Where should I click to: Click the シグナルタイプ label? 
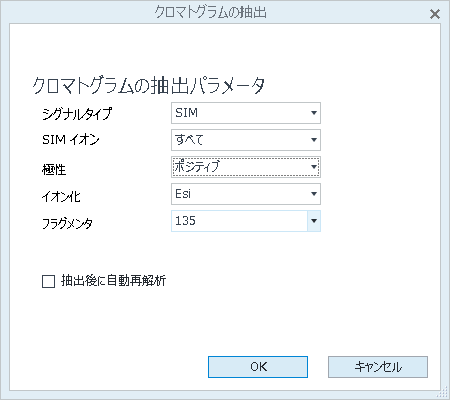(77, 114)
